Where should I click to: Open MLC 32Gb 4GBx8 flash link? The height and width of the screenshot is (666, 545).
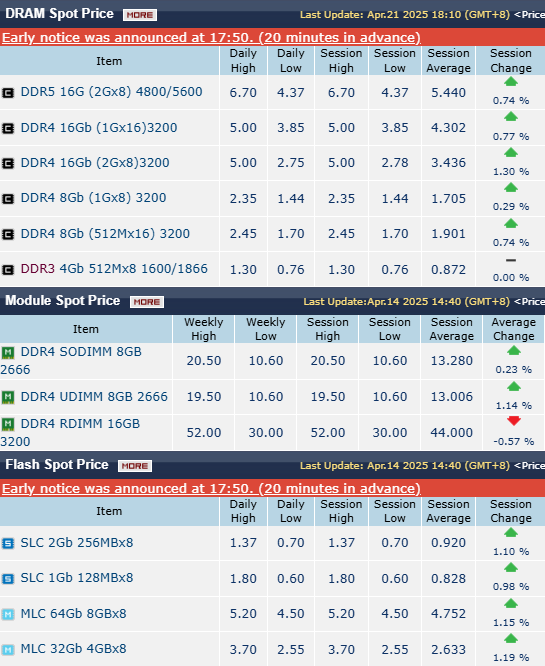tap(73, 649)
